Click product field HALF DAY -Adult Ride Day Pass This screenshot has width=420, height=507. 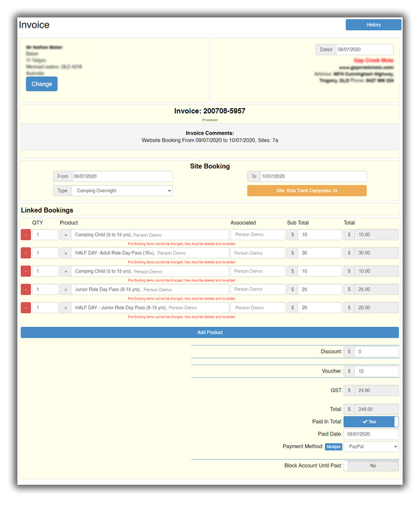point(150,253)
